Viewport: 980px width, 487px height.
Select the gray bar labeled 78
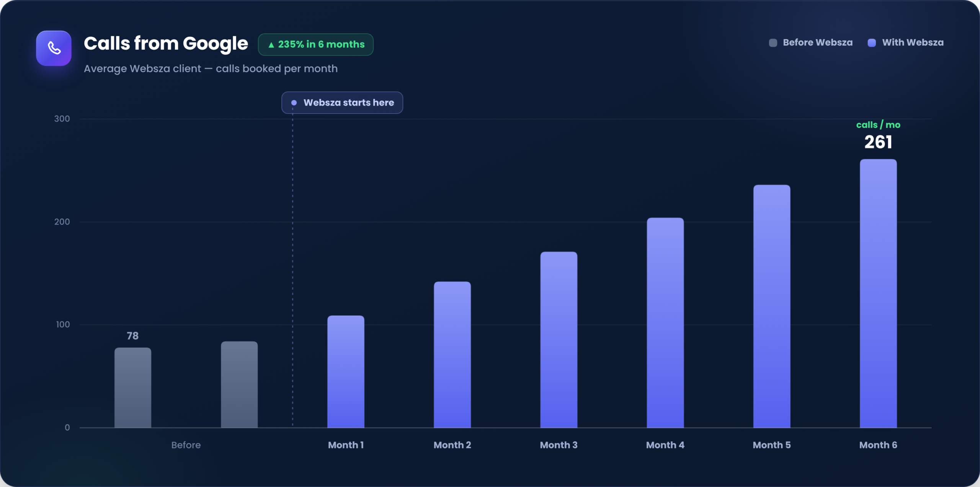point(133,388)
